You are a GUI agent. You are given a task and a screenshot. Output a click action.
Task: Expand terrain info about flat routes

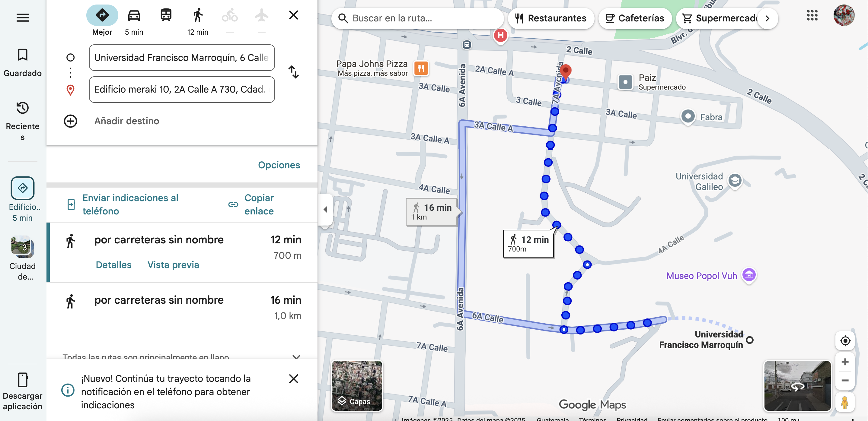point(296,356)
